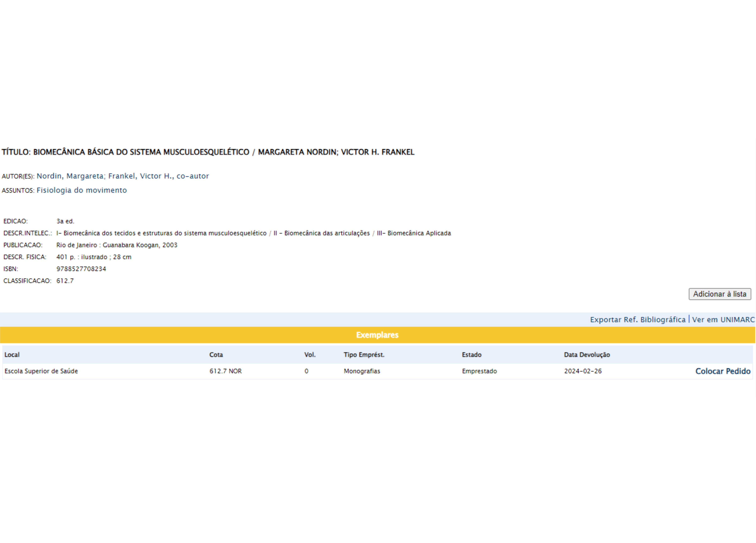
Task: Select the Escola Superior de Saúde row
Action: pos(41,371)
